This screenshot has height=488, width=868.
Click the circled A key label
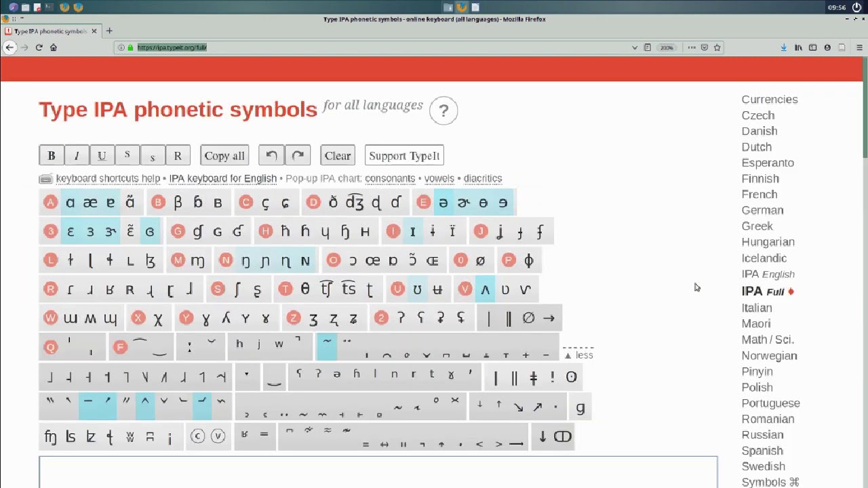(x=50, y=203)
